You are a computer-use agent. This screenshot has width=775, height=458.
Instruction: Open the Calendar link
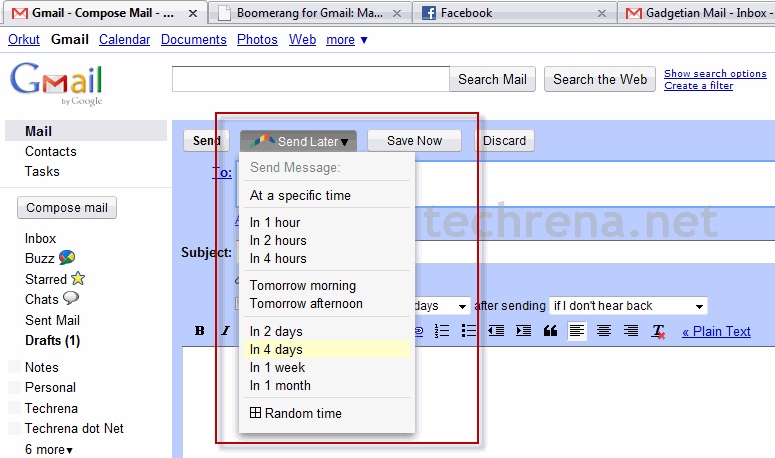pos(125,40)
